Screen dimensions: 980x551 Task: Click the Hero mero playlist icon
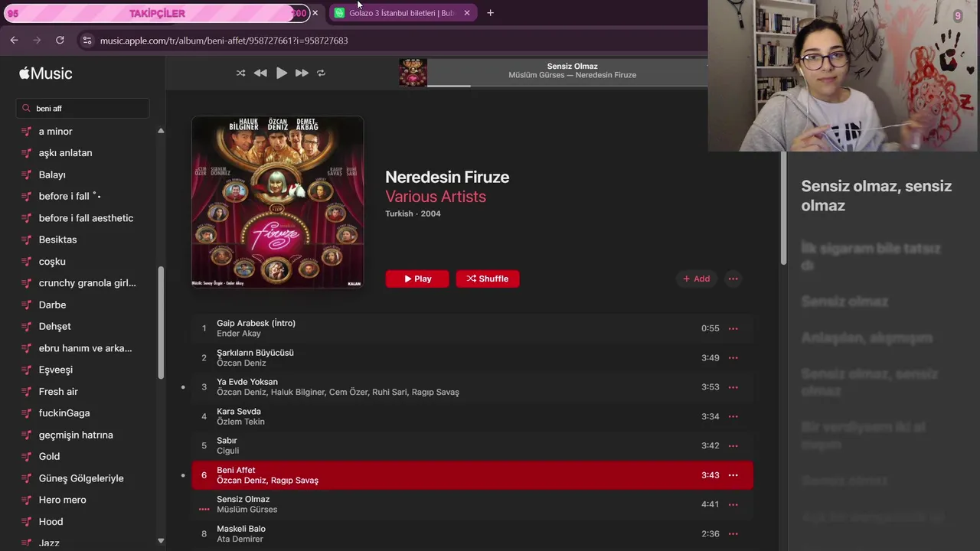click(x=27, y=500)
